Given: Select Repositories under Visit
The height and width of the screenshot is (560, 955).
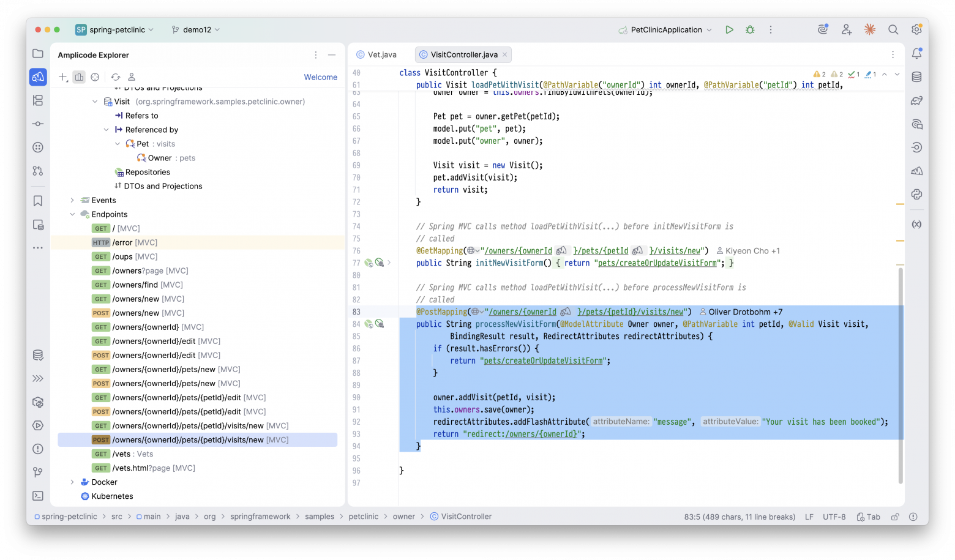Looking at the screenshot, I should [x=142, y=172].
